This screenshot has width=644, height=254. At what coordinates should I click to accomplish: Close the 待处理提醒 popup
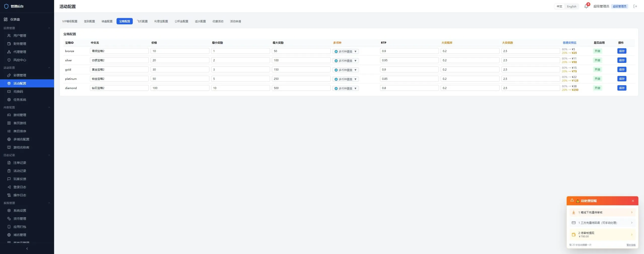(633, 201)
